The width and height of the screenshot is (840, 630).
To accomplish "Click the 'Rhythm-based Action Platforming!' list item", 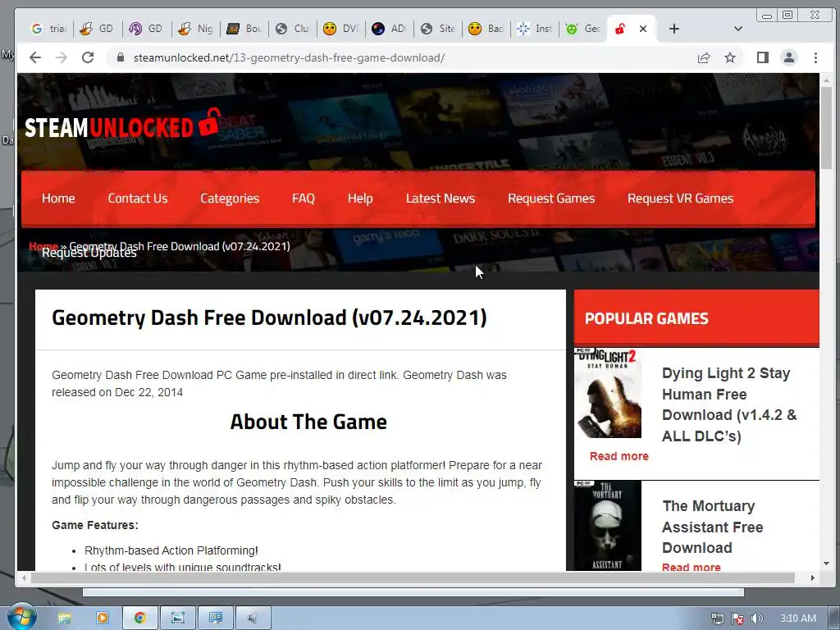I will pos(171,550).
